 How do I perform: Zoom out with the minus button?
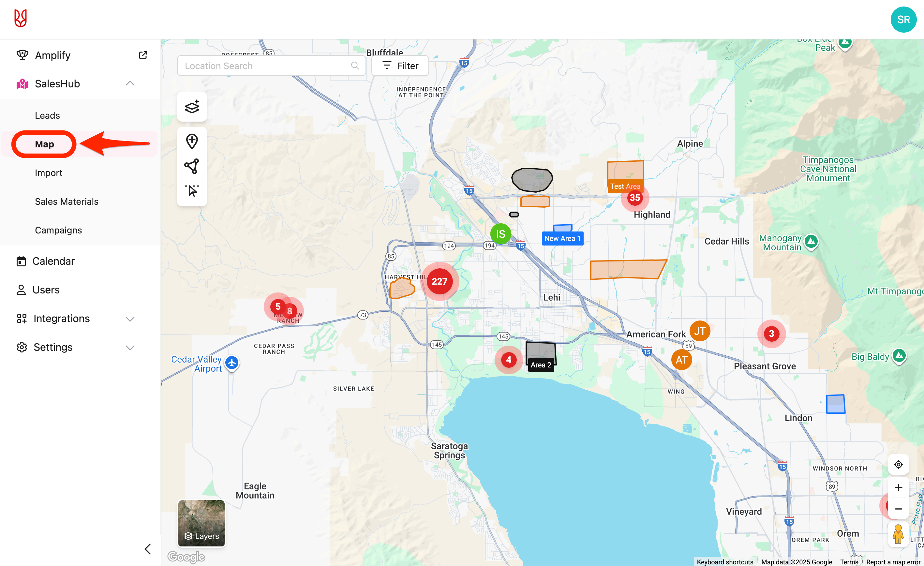pos(898,509)
